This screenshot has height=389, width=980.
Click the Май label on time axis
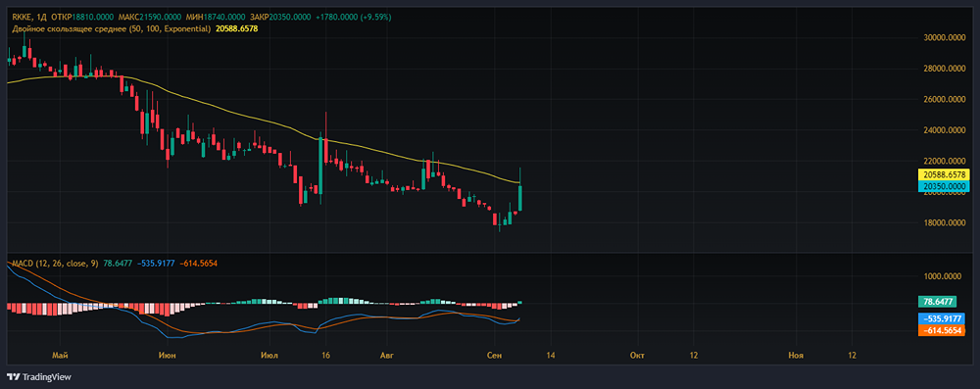61,356
